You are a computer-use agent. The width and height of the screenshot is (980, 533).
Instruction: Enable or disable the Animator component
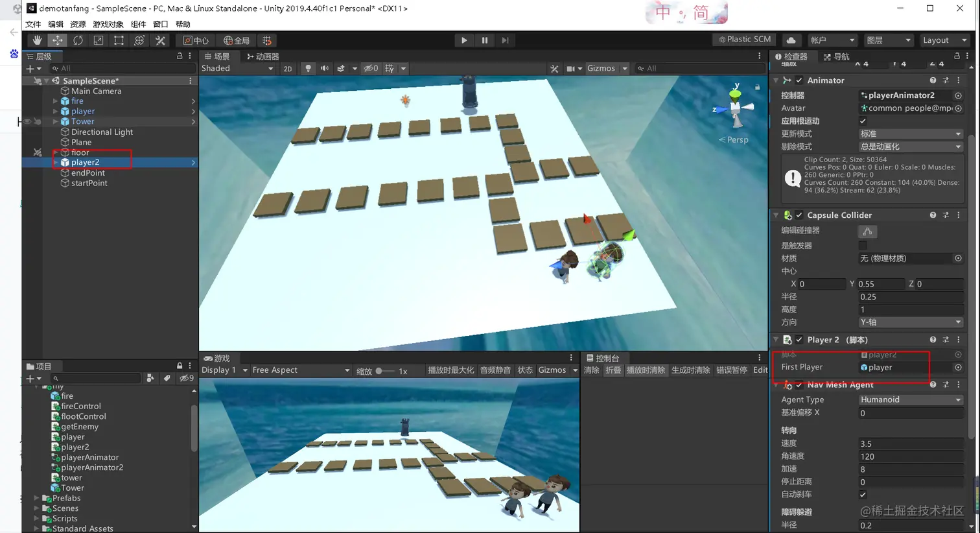pos(799,80)
